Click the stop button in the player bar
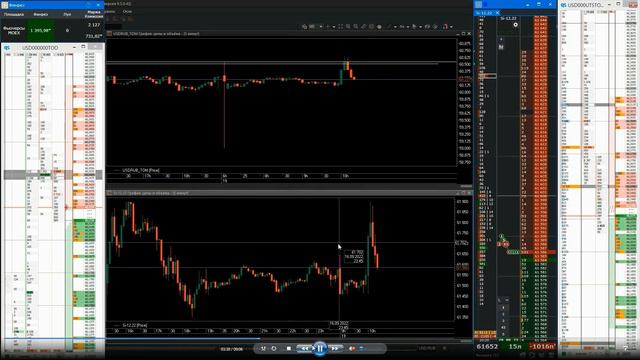Viewport: 640px width, 360px height. coord(289,348)
